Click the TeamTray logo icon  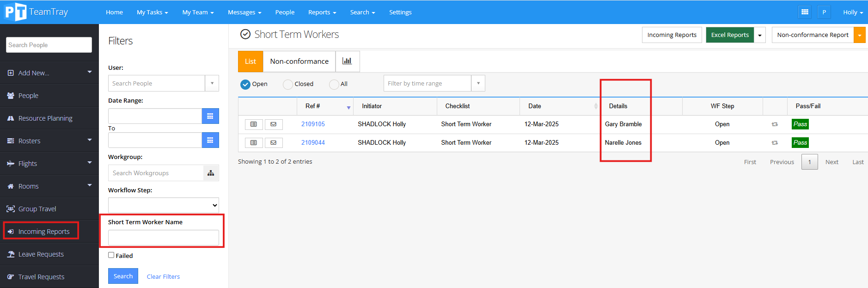click(x=16, y=12)
